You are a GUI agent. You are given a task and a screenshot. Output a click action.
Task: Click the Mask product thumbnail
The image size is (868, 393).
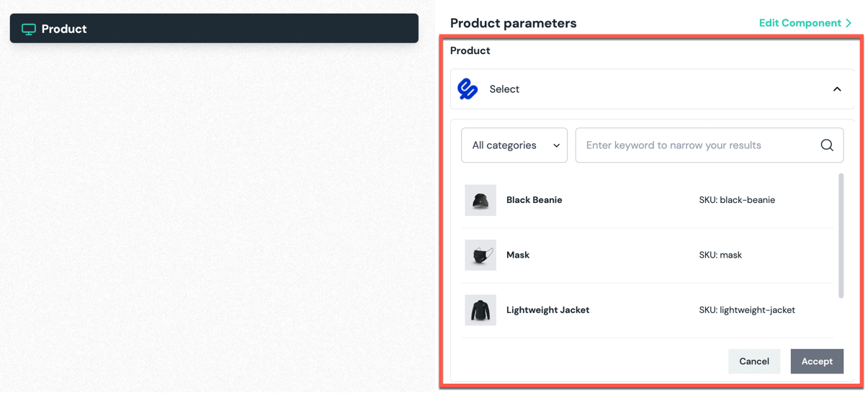[480, 256]
